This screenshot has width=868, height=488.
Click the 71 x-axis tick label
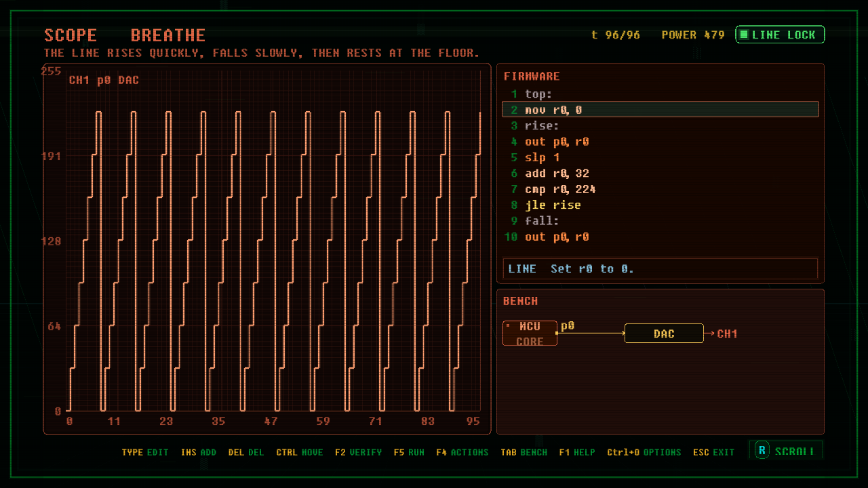coord(375,422)
